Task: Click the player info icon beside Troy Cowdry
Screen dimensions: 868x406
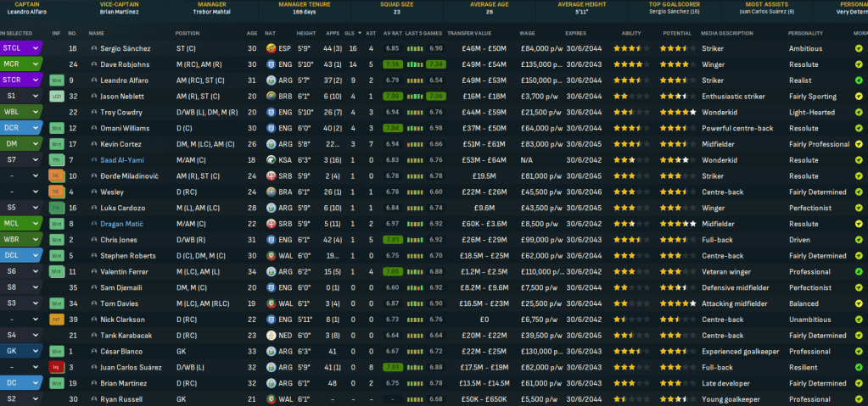Action: 93,112
